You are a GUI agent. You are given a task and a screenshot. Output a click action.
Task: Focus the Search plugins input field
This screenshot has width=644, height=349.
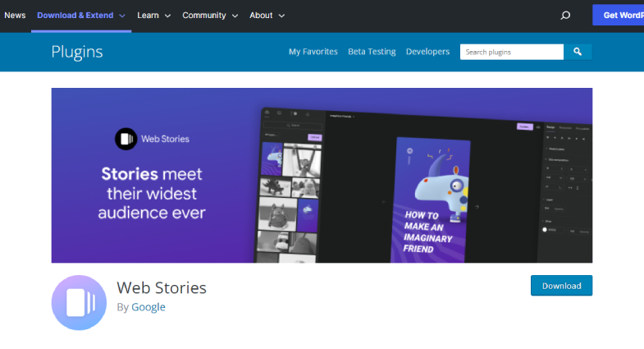(511, 52)
